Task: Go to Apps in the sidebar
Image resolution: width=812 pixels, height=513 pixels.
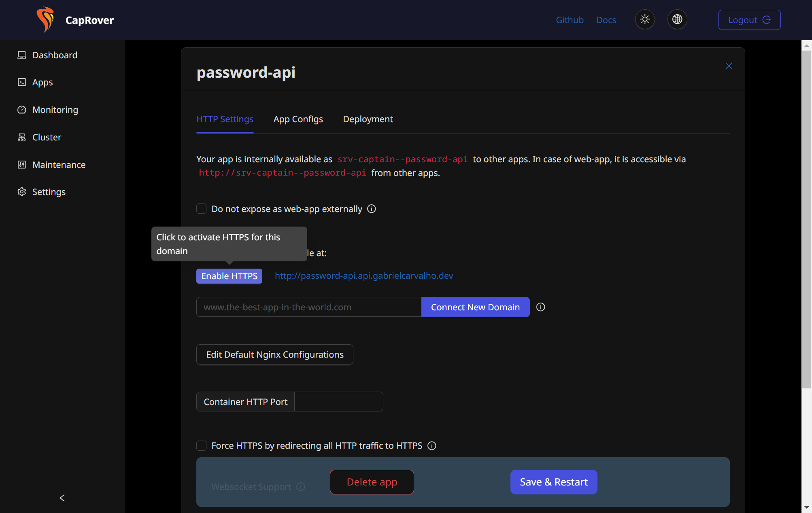Action: [x=43, y=82]
